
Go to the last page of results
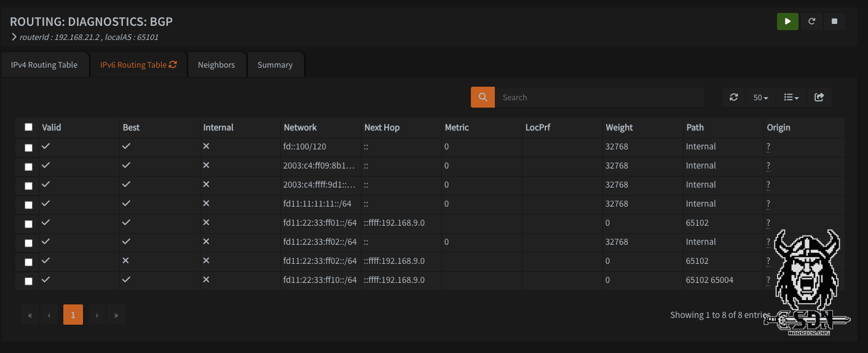point(116,315)
